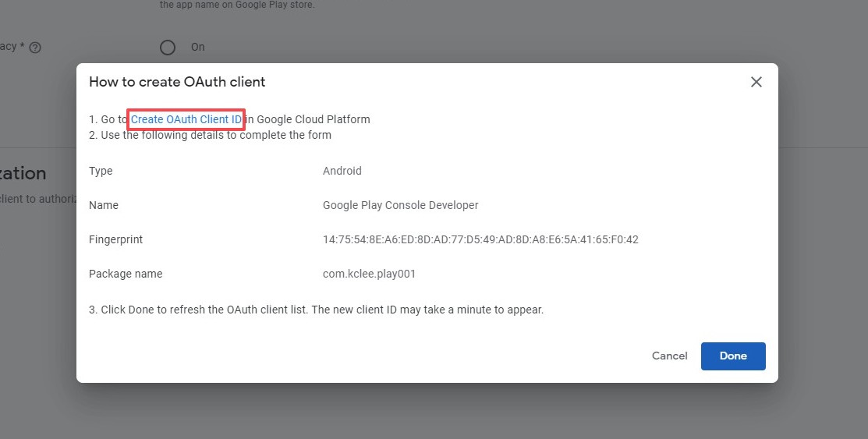The height and width of the screenshot is (439, 868).
Task: Click 'Use the following details' instruction
Action: click(211, 135)
